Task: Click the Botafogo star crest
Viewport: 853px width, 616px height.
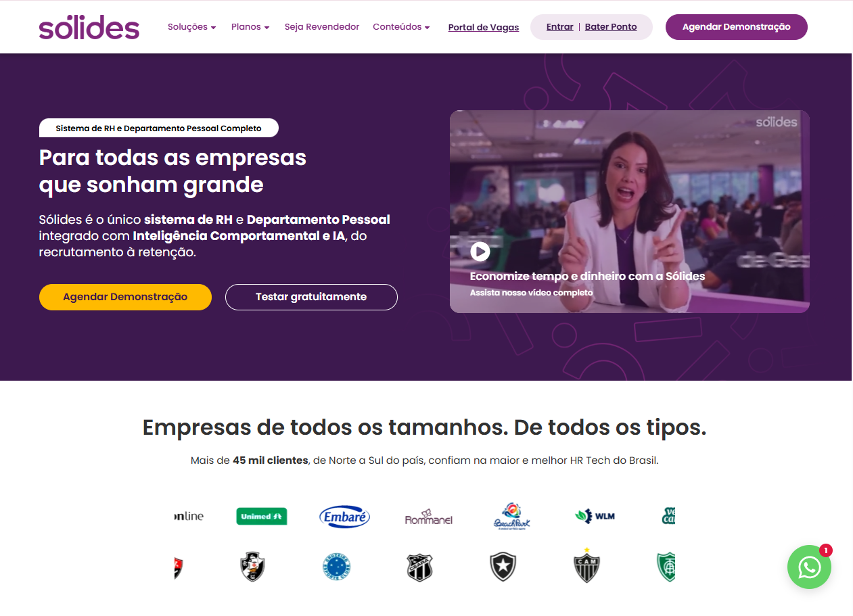Action: pyautogui.click(x=503, y=567)
